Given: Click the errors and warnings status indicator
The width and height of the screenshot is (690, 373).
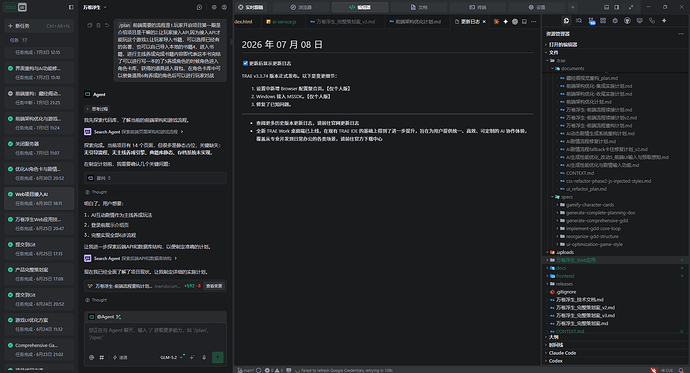Looking at the screenshot, I should point(274,370).
